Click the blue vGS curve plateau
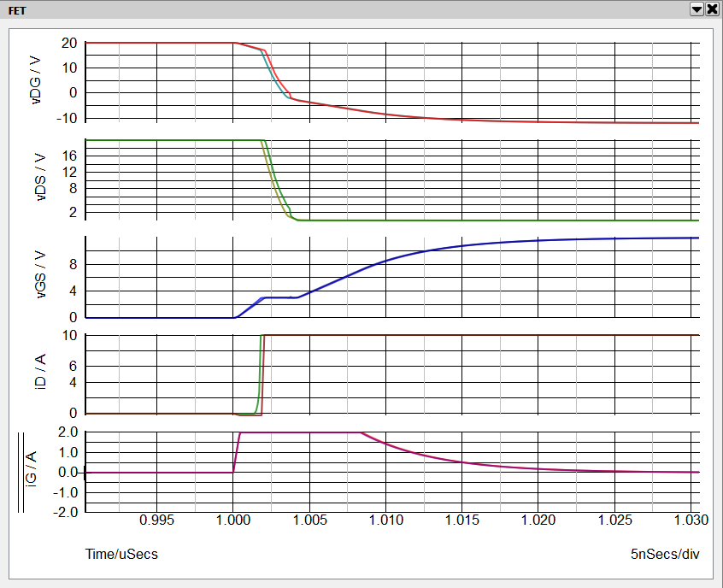The height and width of the screenshot is (588, 723). click(x=278, y=297)
